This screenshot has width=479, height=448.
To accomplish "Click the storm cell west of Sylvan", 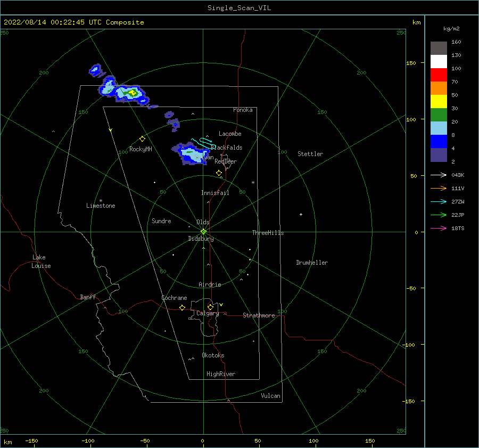I will tap(191, 154).
